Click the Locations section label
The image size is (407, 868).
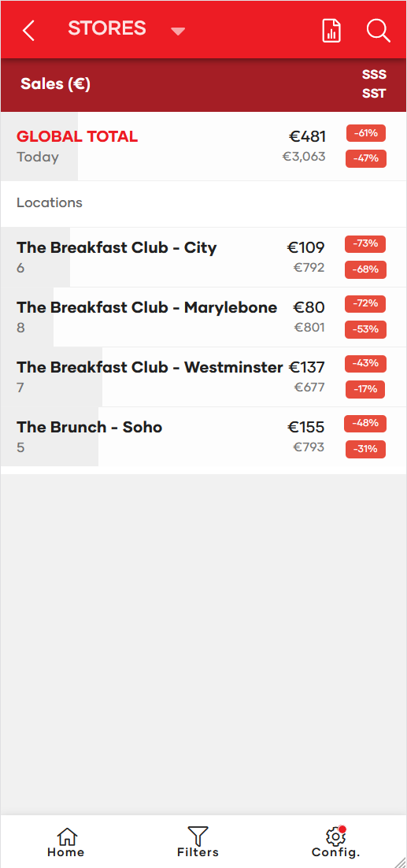coord(50,202)
